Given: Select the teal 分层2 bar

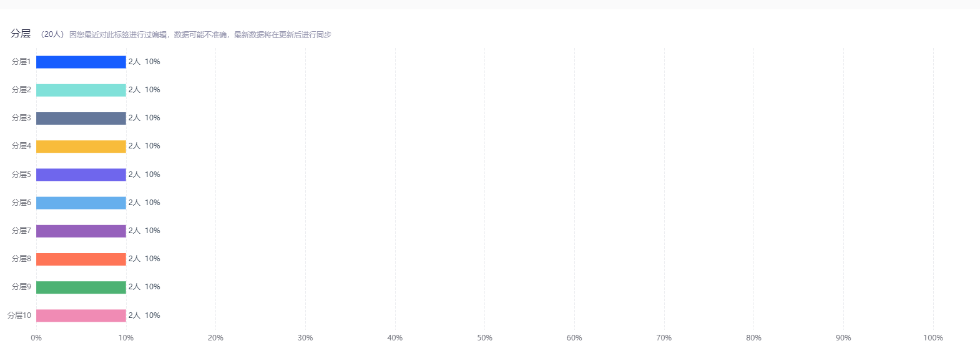Looking at the screenshot, I should [81, 90].
